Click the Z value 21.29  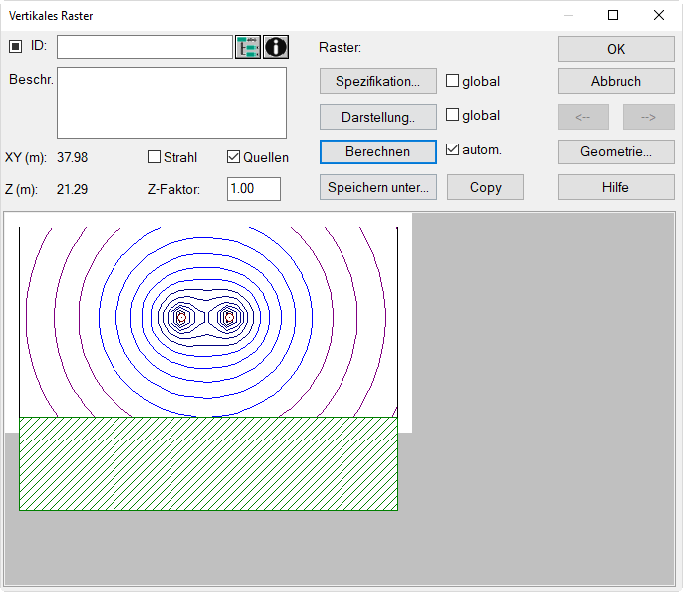[72, 189]
